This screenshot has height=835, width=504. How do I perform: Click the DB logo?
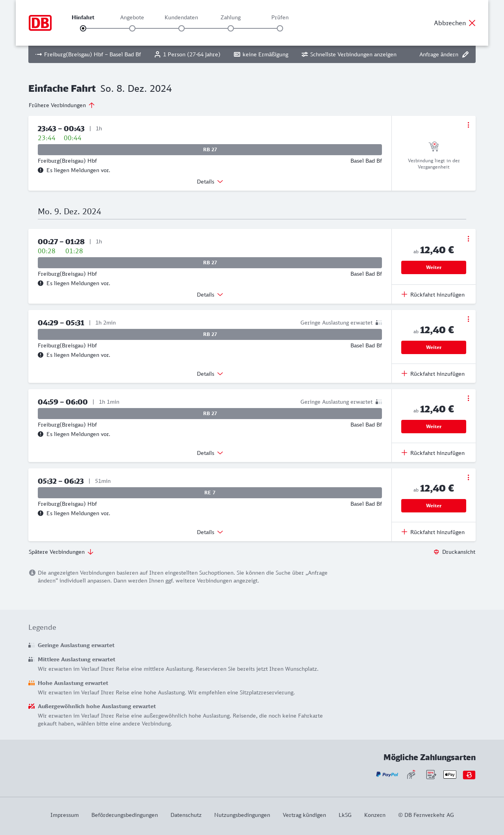tap(40, 23)
